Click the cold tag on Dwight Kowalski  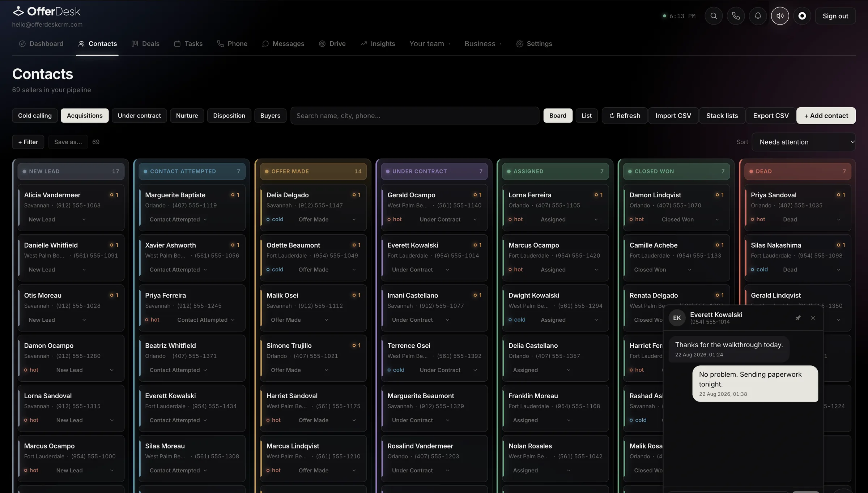pos(517,320)
